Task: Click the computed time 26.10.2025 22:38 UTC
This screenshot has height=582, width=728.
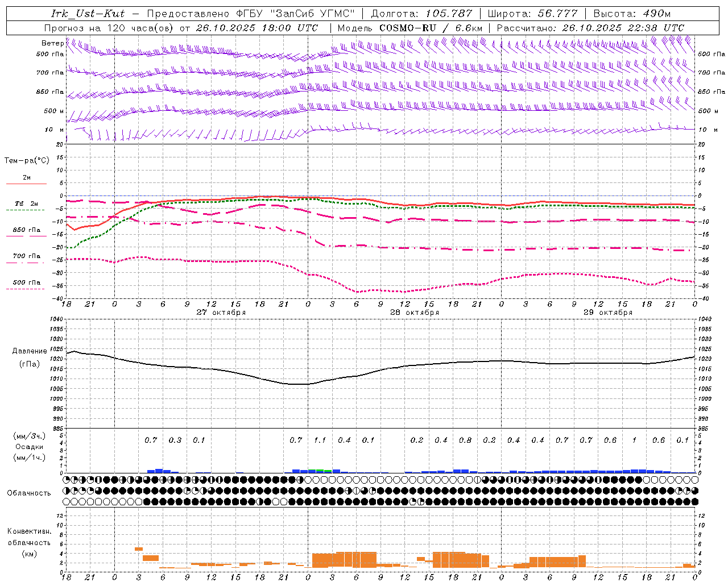Action: (x=623, y=28)
